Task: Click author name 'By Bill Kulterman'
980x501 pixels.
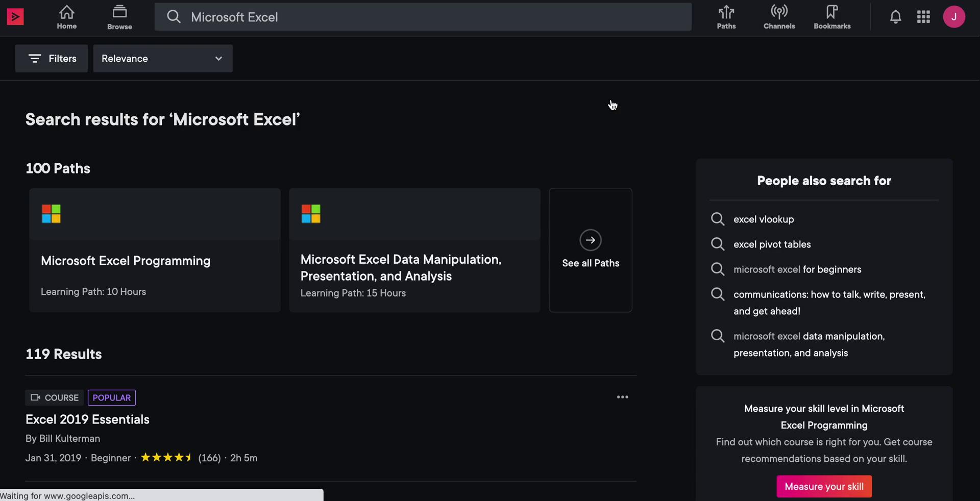Action: point(63,439)
